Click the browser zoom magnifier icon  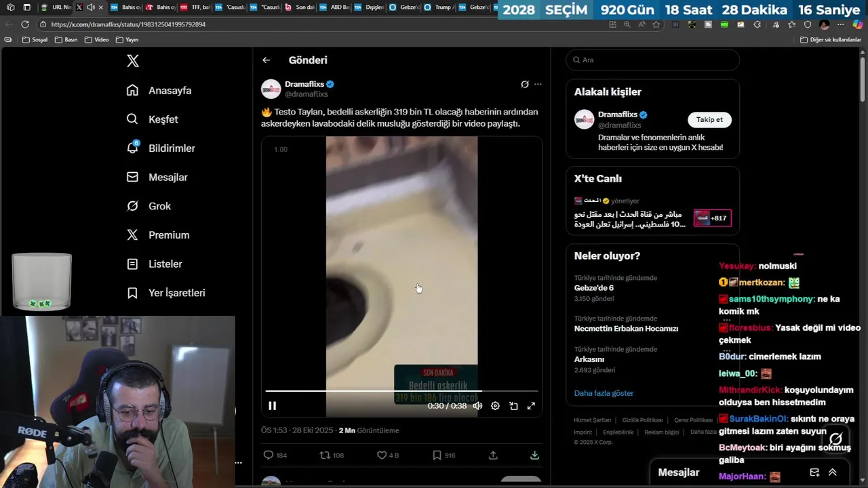[627, 24]
